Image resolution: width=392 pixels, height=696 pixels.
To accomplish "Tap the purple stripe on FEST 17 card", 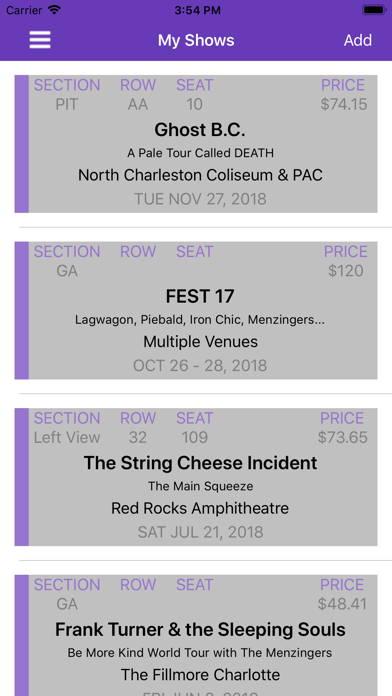I will [x=22, y=310].
